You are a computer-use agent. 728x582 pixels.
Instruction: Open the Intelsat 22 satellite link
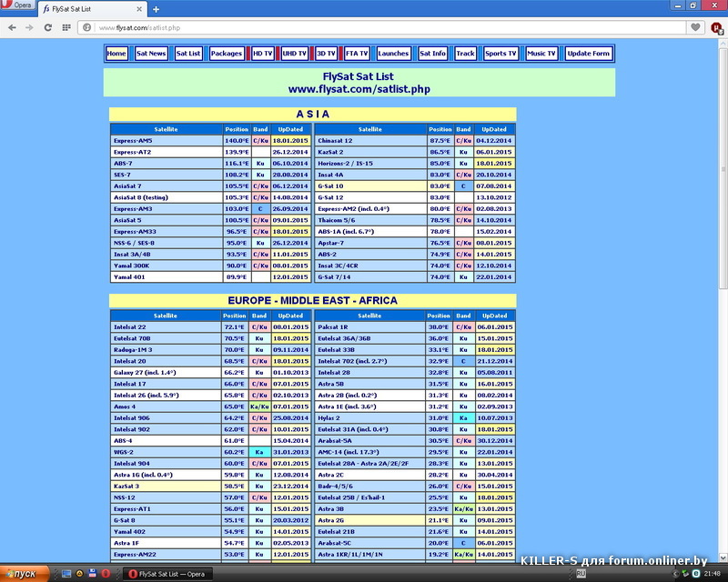point(131,326)
